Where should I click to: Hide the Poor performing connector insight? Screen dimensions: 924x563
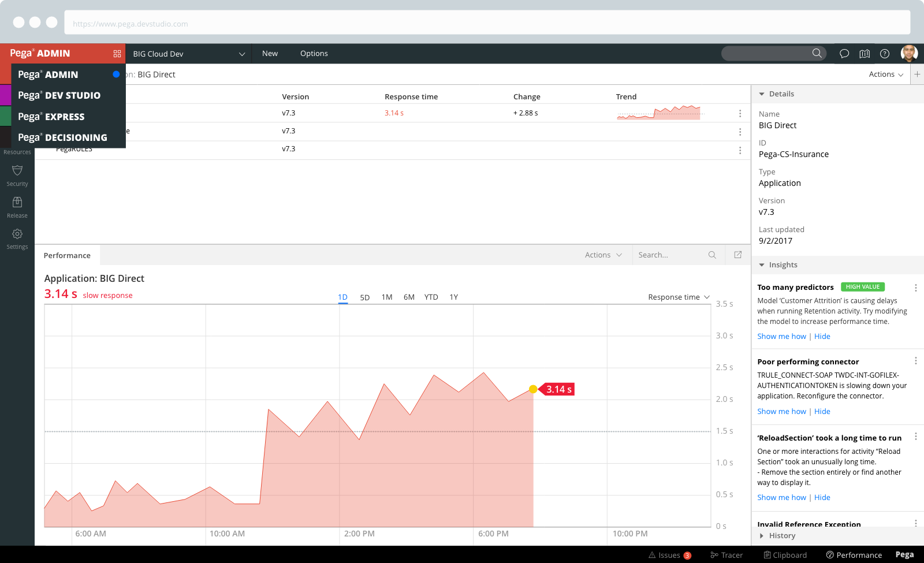click(x=822, y=411)
